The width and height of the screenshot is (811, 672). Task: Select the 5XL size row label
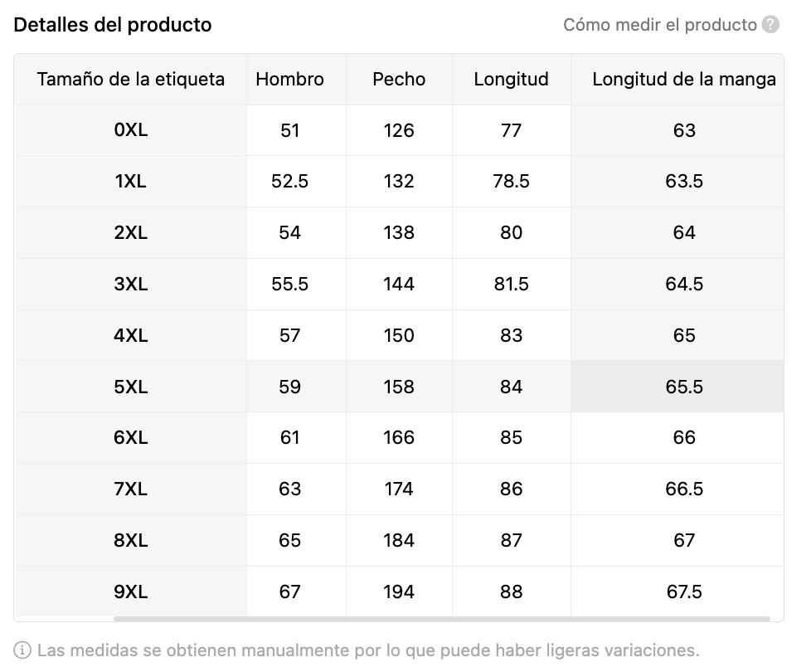[x=131, y=387]
